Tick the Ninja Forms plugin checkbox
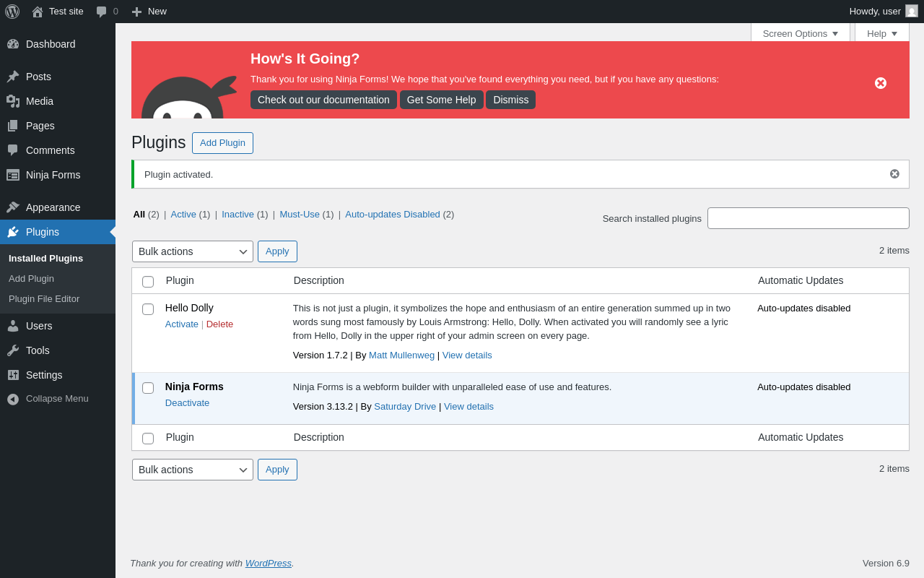Viewport: 924px width, 578px height. [x=148, y=388]
